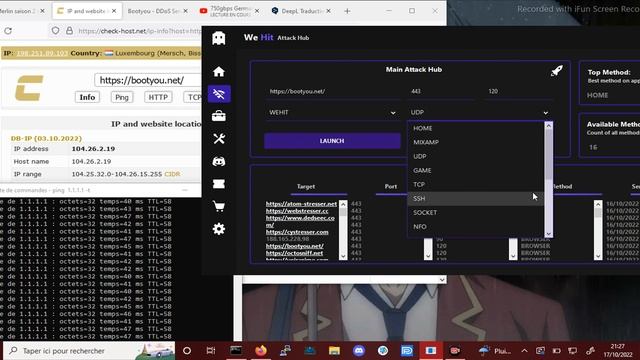Close the IP and website browser tab
The width and height of the screenshot is (640, 360).
coord(114,11)
